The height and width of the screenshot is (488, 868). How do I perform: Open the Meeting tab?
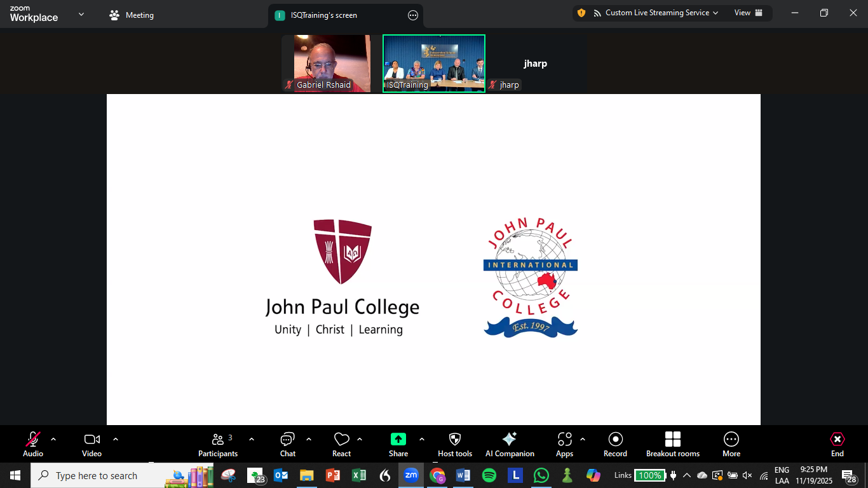click(x=132, y=15)
